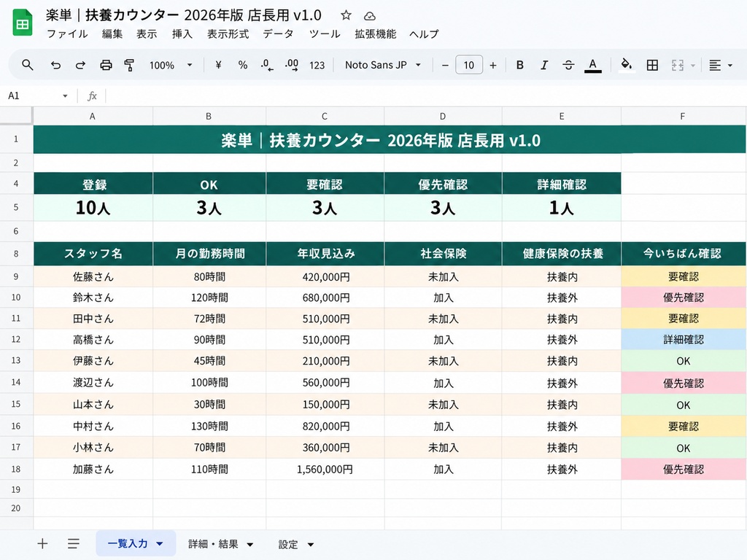Open the 一覧入力 tab options arrow
Screen dimensions: 747x560
[160, 544]
